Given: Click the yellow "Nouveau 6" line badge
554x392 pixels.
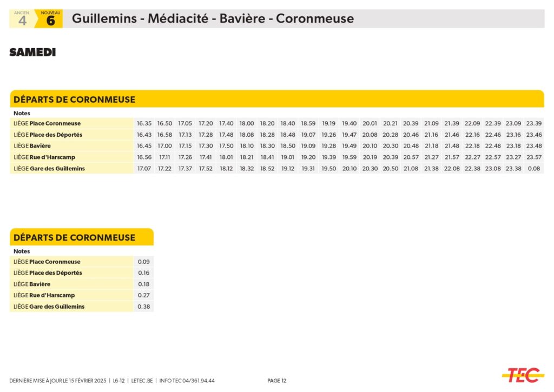Looking at the screenshot, I should [50, 19].
